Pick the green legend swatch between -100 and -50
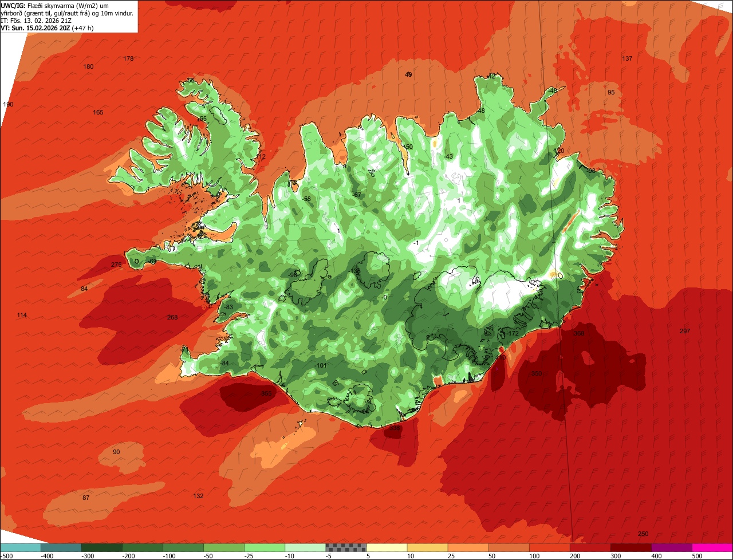Viewport: 733px width, 560px height. [x=183, y=547]
